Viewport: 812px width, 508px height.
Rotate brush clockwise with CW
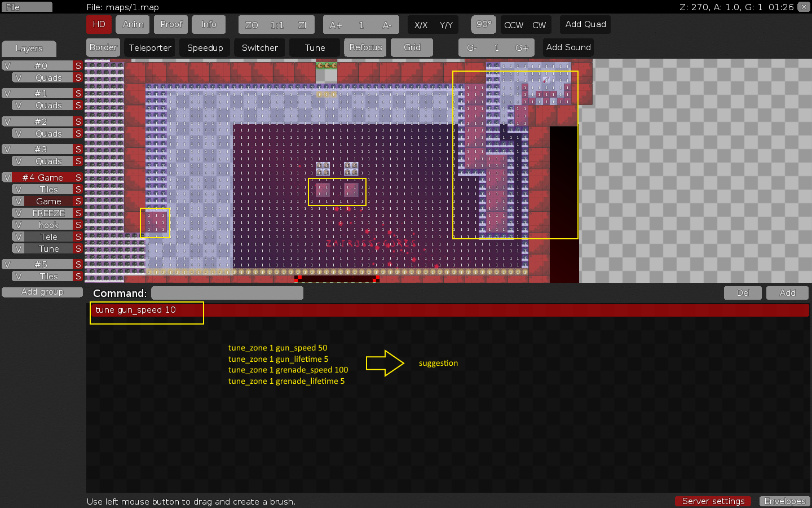click(539, 25)
